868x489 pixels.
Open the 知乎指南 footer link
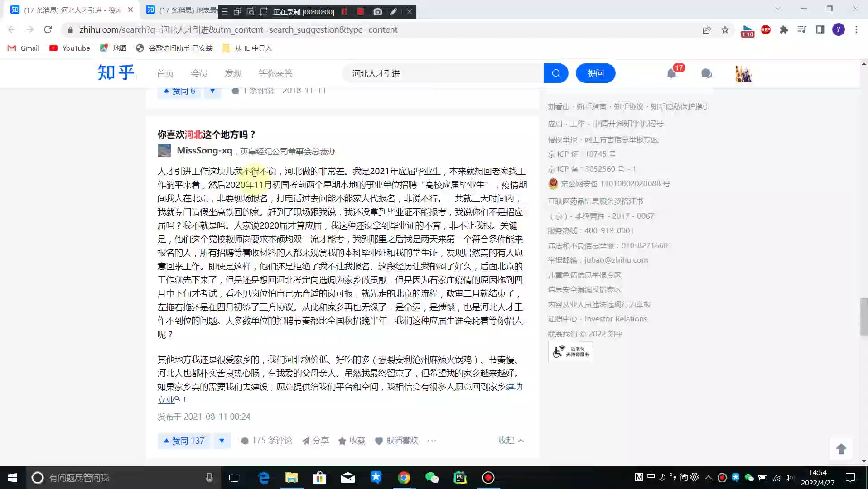click(x=591, y=106)
